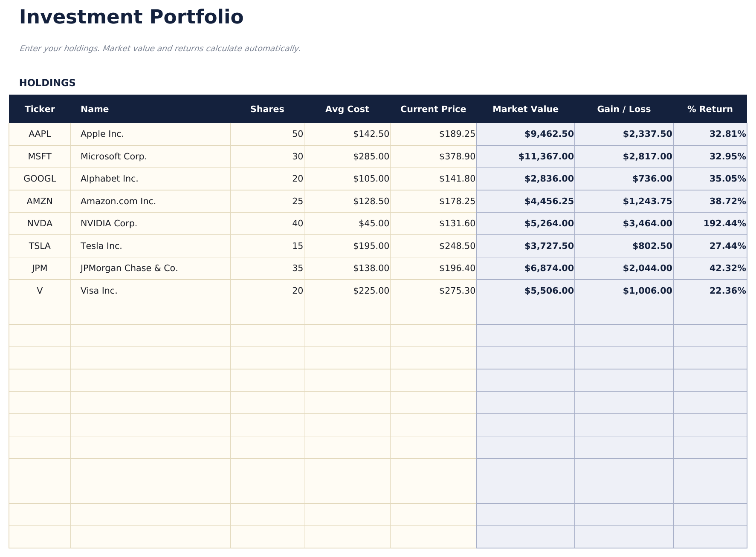Click the % Return column header
The width and height of the screenshot is (756, 557).
click(710, 109)
